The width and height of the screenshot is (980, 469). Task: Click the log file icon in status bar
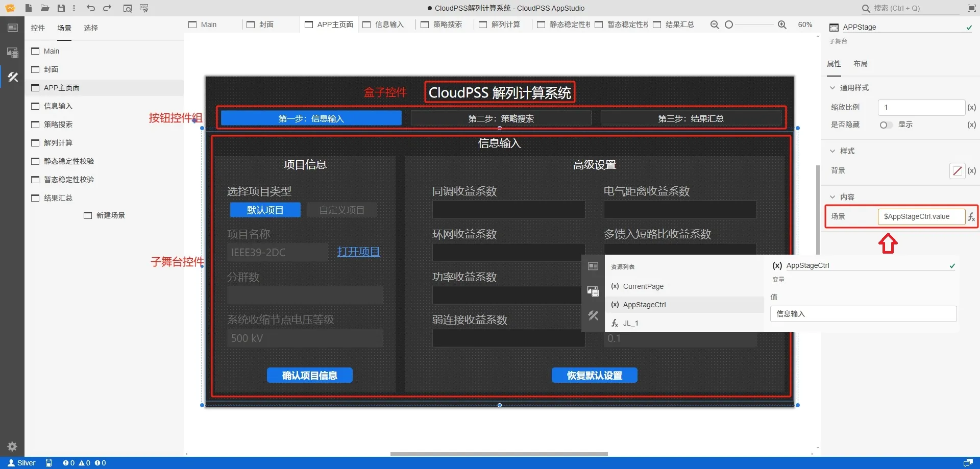(x=49, y=463)
